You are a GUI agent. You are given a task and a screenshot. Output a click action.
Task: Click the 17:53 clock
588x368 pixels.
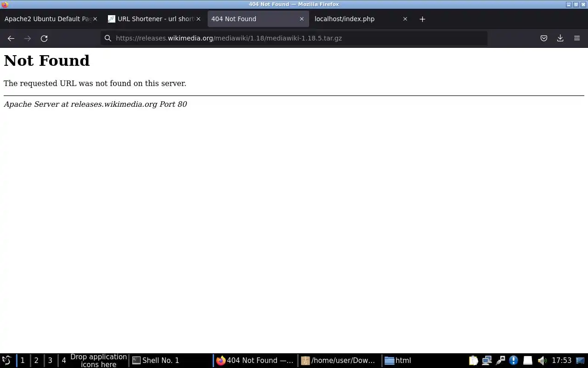561,361
